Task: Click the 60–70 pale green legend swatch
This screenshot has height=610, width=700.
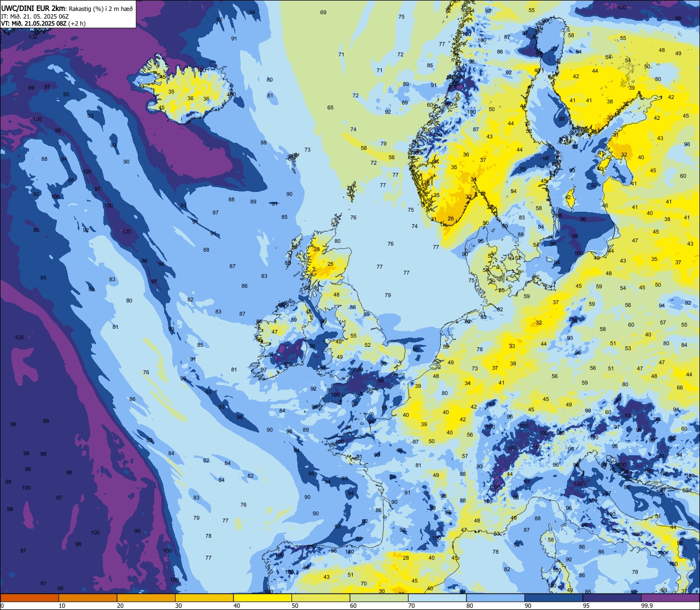Action: [x=379, y=597]
